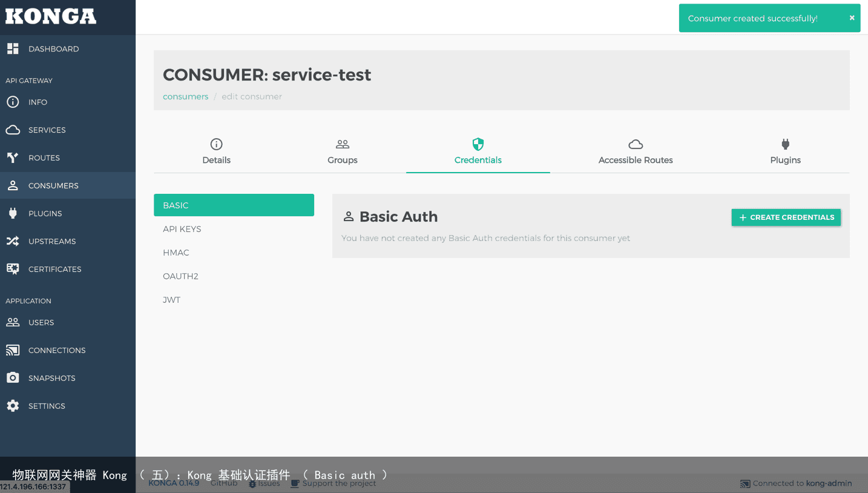Click the Certificates badge icon
This screenshot has height=493, width=868.
pos(13,269)
